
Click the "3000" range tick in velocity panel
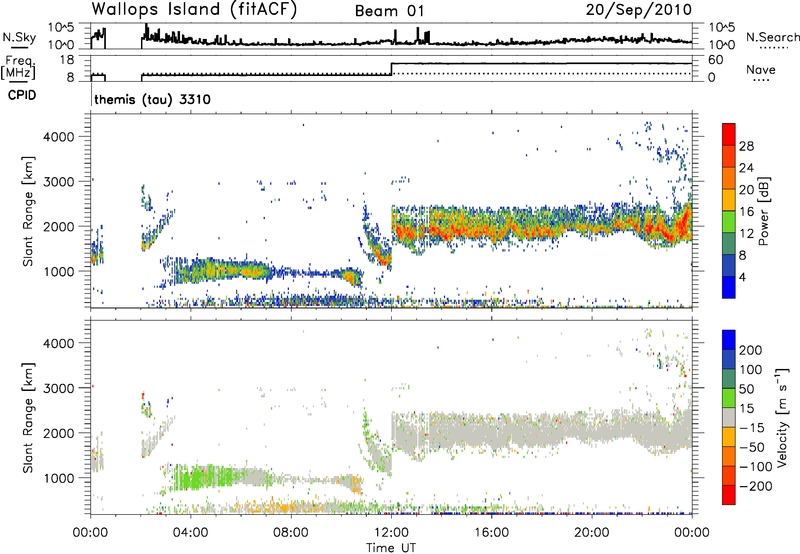tap(59, 388)
